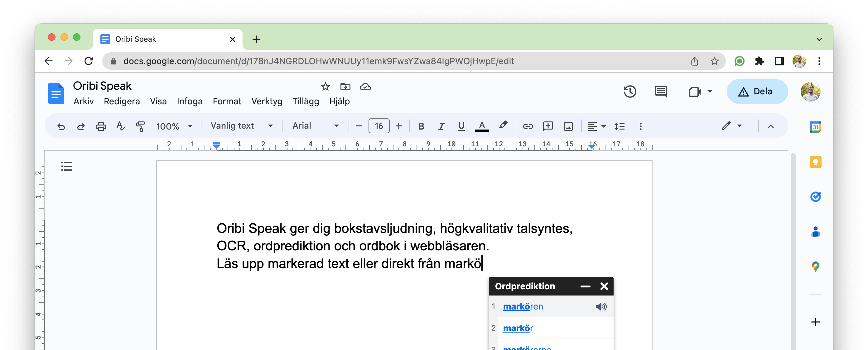Bookmark this page with star icon
Image resolution: width=868 pixels, height=350 pixels.
pos(714,61)
